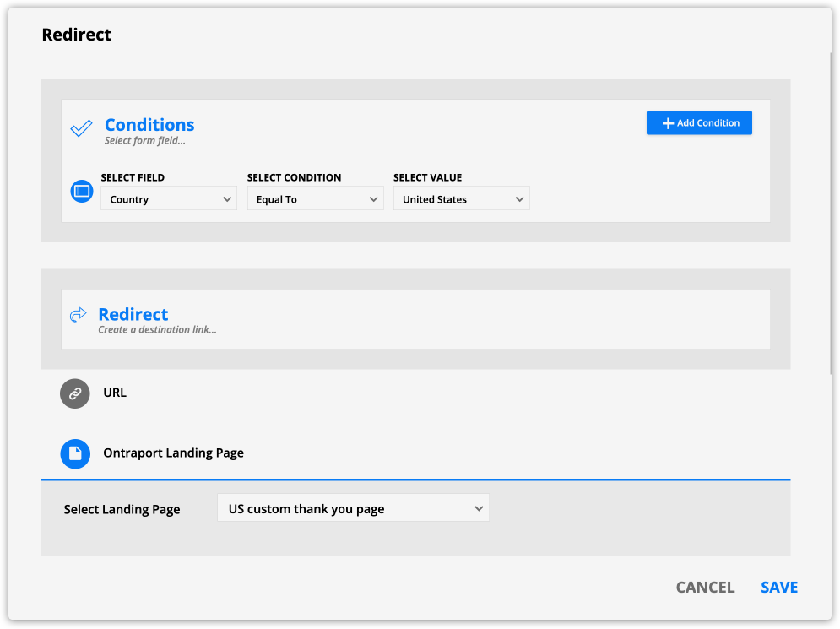This screenshot has width=840, height=629.
Task: Choose the URL redirect option
Action: click(115, 393)
